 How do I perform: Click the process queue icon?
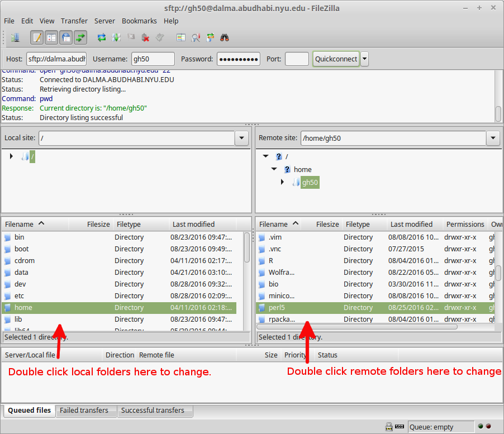tap(116, 38)
